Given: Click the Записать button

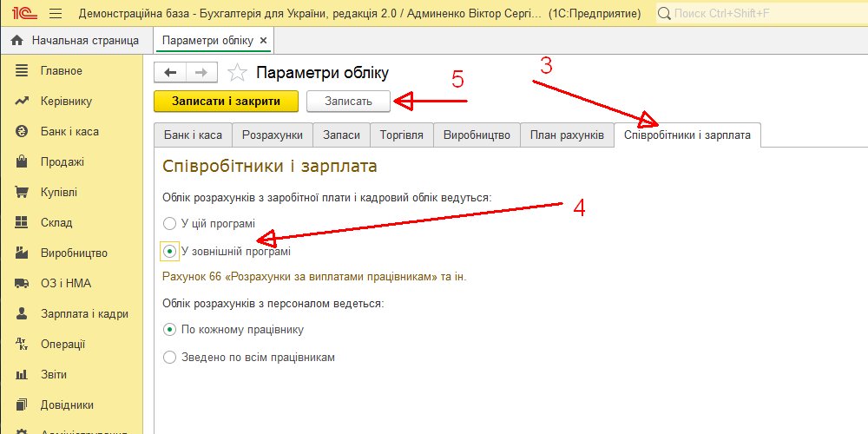Looking at the screenshot, I should click(x=348, y=102).
